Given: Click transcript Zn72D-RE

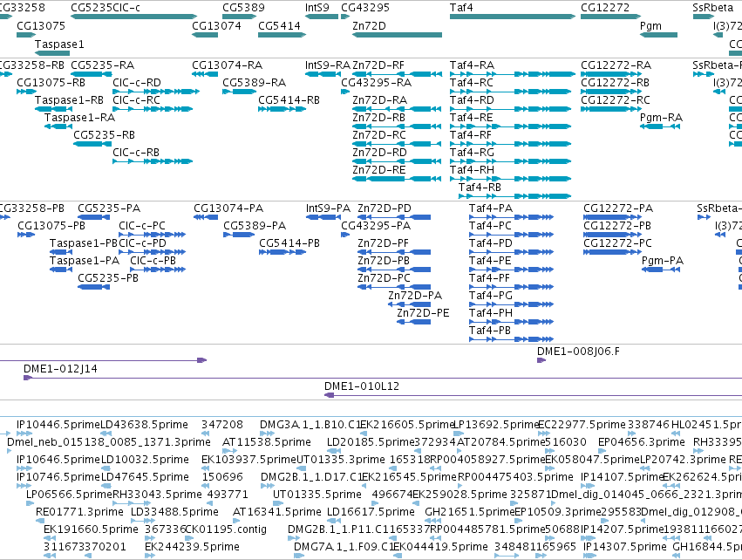Looking at the screenshot, I should click(x=398, y=179).
